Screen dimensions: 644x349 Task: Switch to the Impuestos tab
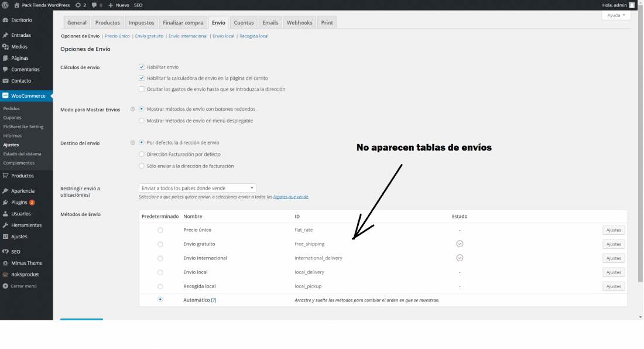141,23
